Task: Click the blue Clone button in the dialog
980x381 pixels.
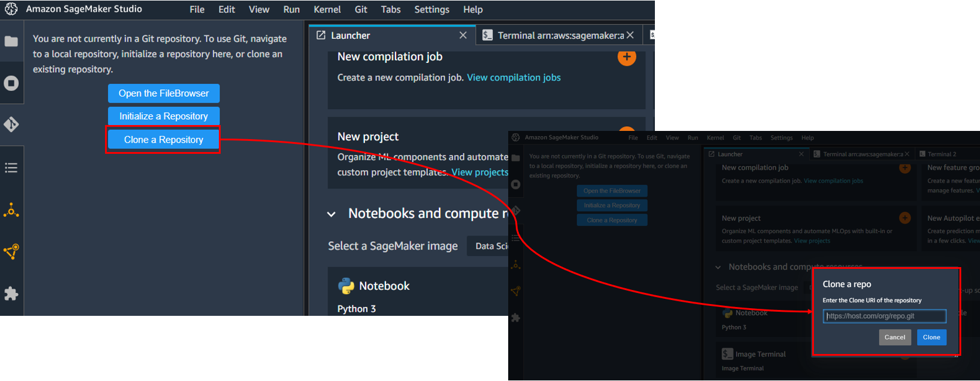Action: pos(931,337)
